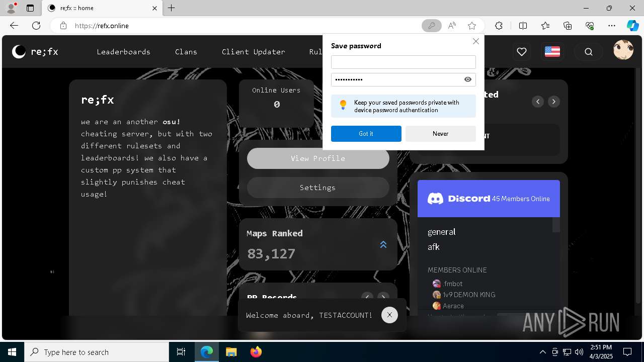Open the Favorites list icon
Viewport: 644px width, 362px height.
545,26
